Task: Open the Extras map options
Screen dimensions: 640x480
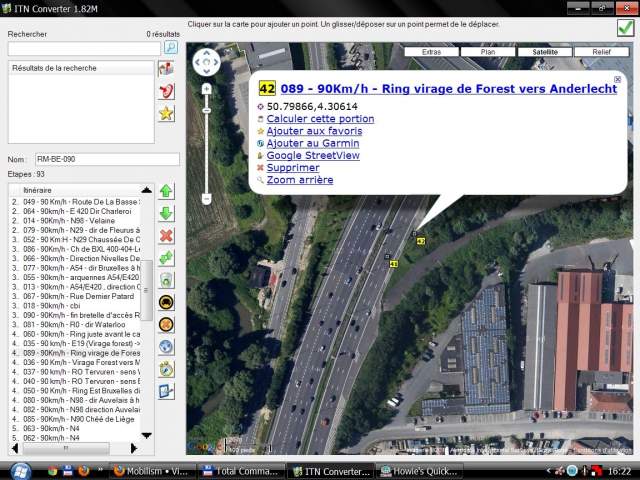Action: tap(432, 51)
